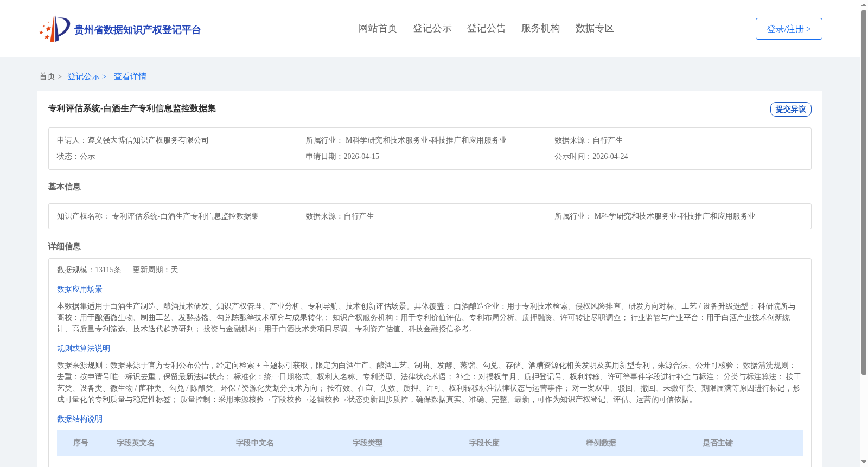Screen dimensions: 868x467
Task: Click the 首页 breadcrumb
Action: point(47,76)
